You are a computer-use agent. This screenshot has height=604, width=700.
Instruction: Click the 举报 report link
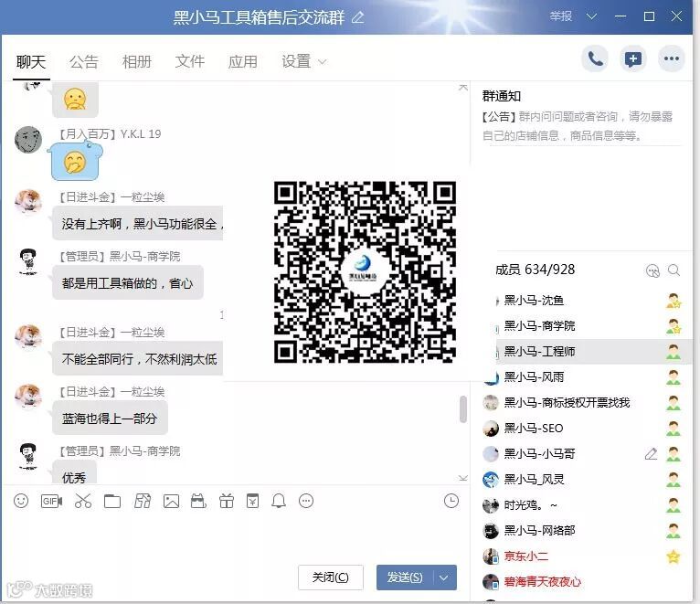pos(561,16)
